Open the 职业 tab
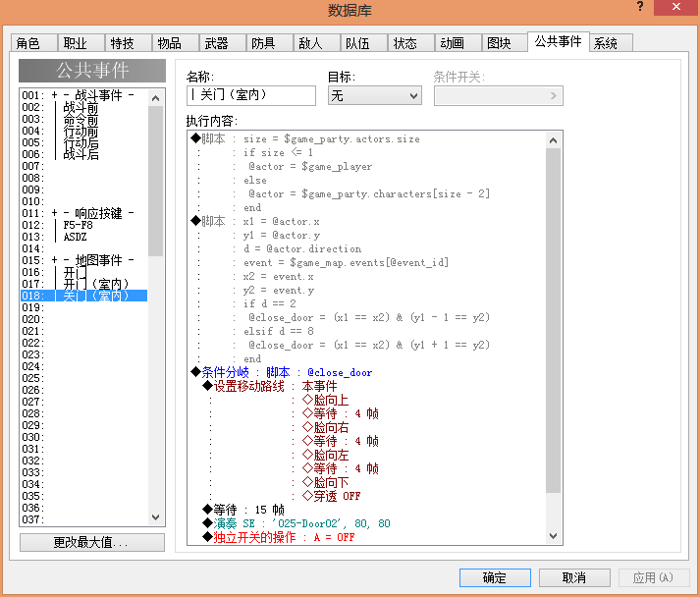 pyautogui.click(x=81, y=43)
